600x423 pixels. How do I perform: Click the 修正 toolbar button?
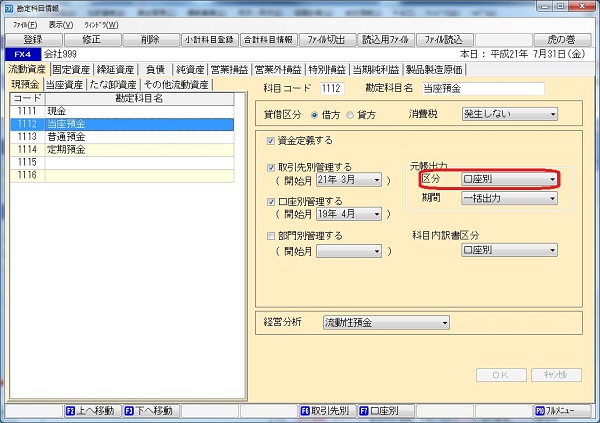pos(93,39)
